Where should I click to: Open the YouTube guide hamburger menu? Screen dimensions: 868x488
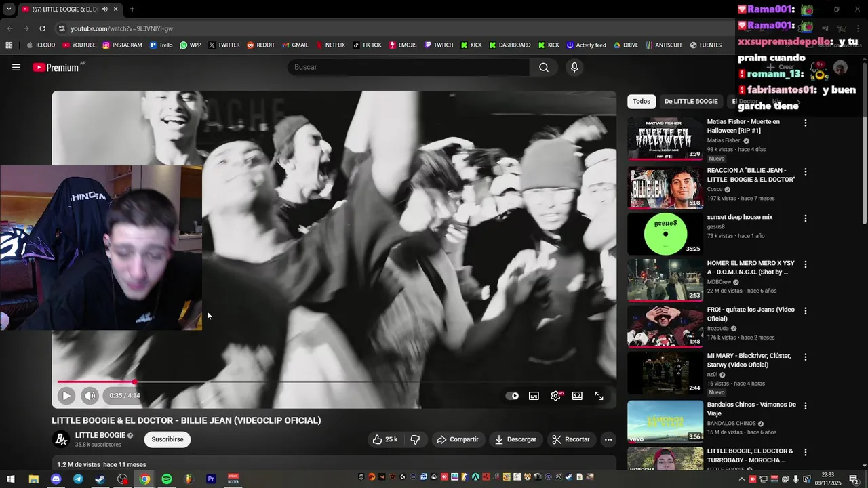click(16, 67)
